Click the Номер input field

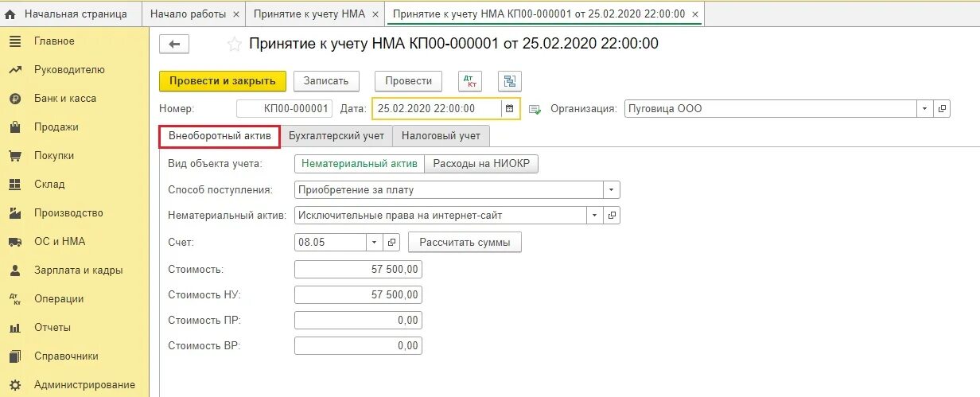(x=284, y=109)
